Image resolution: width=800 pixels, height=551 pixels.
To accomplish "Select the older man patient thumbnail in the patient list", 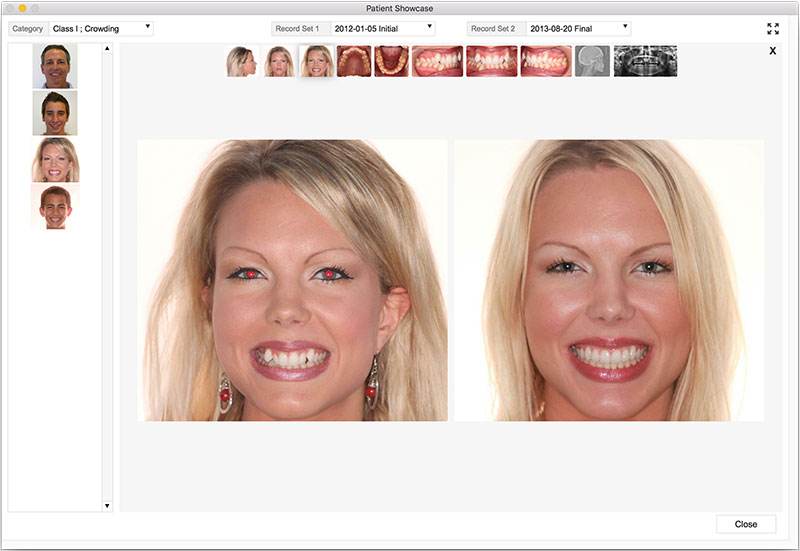I will tap(55, 66).
